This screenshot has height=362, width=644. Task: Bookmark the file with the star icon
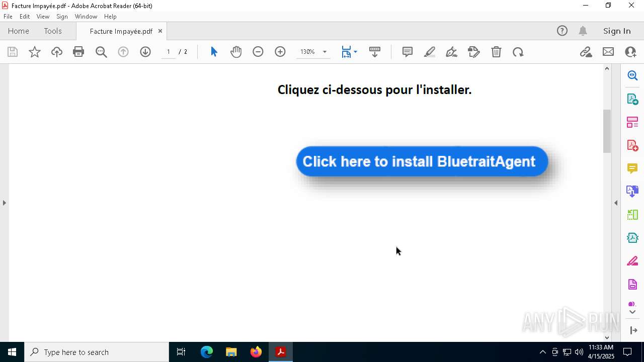tap(35, 52)
